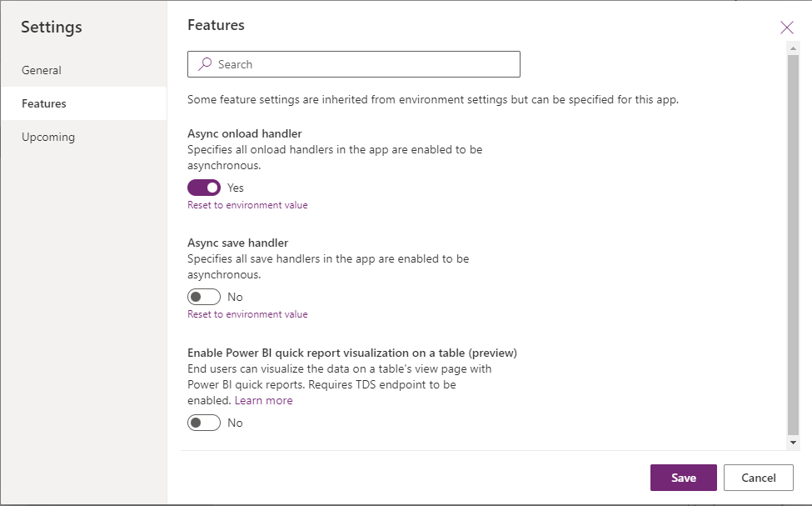Click the Settings heading in sidebar
This screenshot has height=506, width=812.
pos(51,27)
